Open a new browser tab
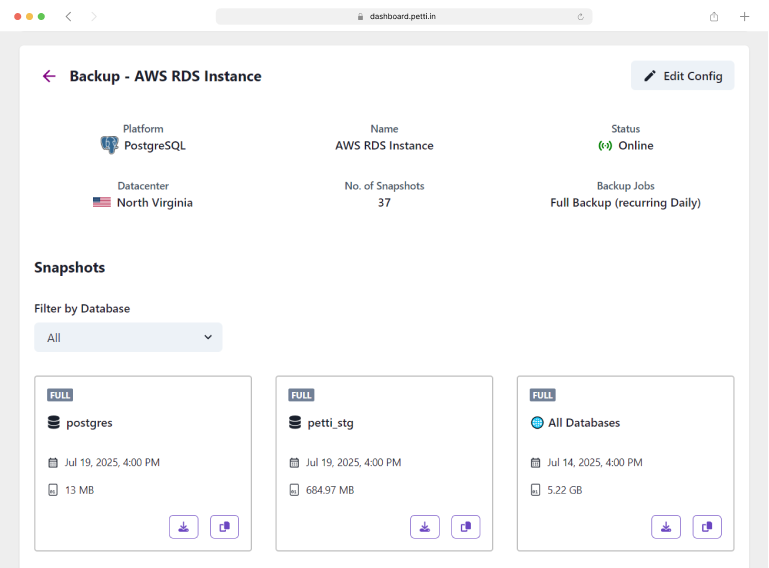The width and height of the screenshot is (769, 568). [x=744, y=17]
